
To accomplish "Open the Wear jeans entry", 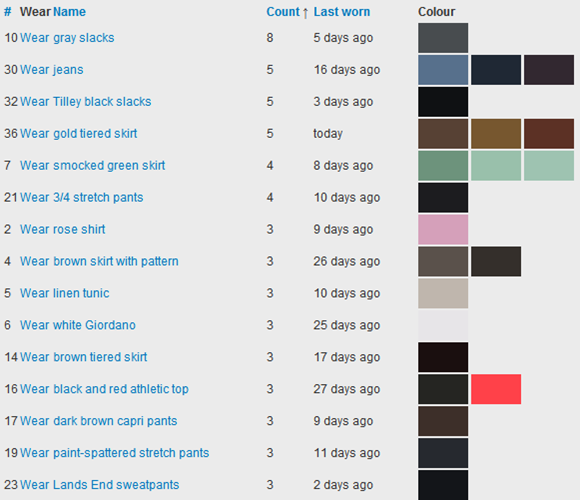I will (x=52, y=70).
